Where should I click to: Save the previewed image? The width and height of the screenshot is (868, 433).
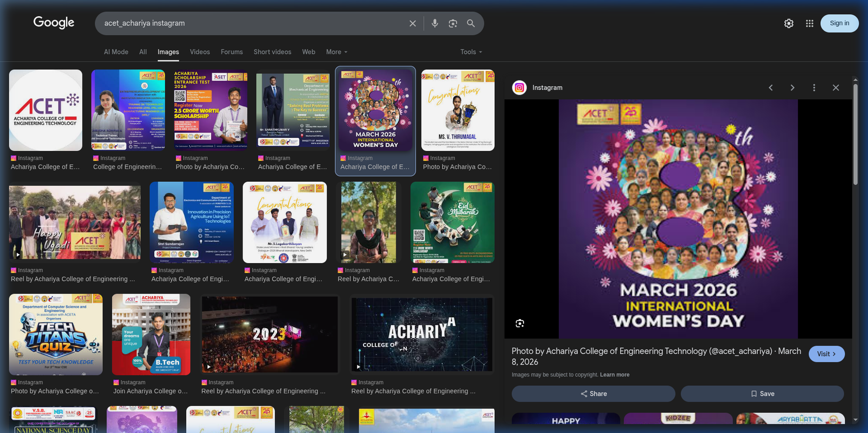(x=762, y=394)
